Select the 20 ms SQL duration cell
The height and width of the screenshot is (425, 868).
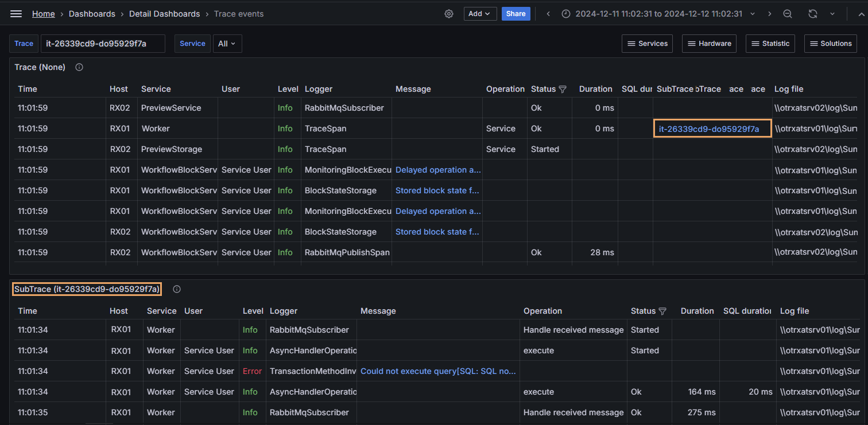pos(747,392)
